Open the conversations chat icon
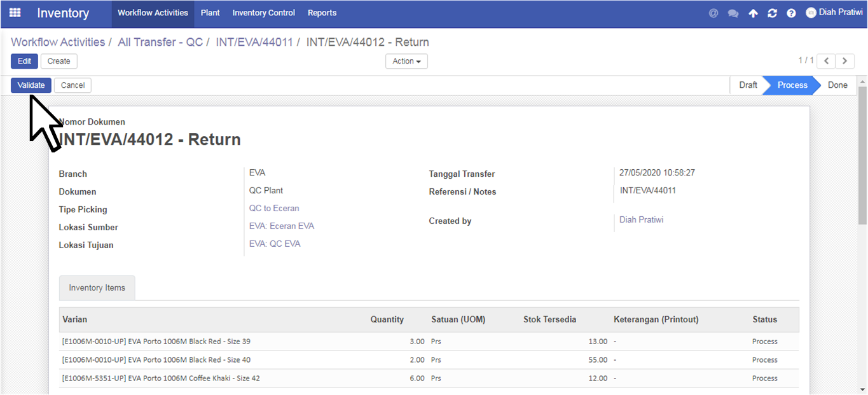This screenshot has width=868, height=395. 733,13
